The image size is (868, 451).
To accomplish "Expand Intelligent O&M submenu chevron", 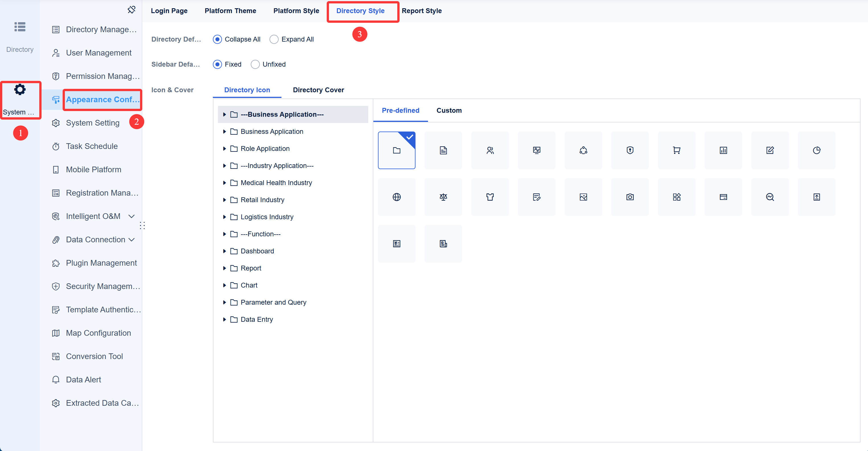I will click(x=132, y=216).
